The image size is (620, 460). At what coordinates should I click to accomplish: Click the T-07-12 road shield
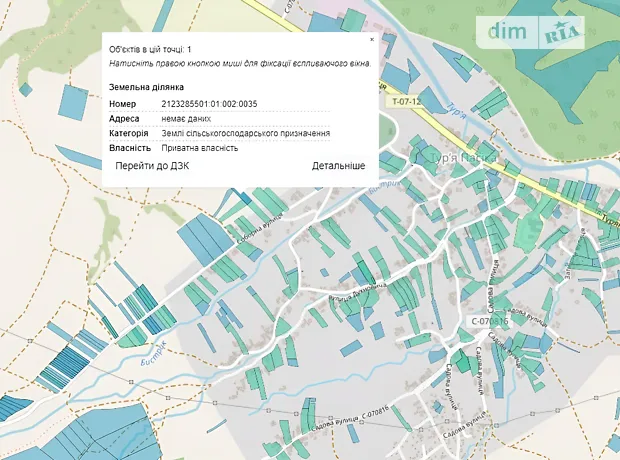tap(406, 101)
